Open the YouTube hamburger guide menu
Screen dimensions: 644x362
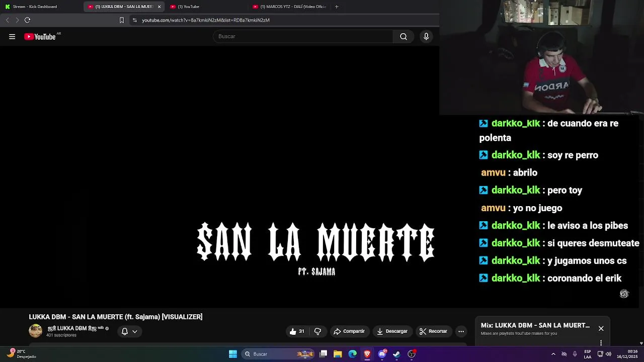click(x=12, y=36)
